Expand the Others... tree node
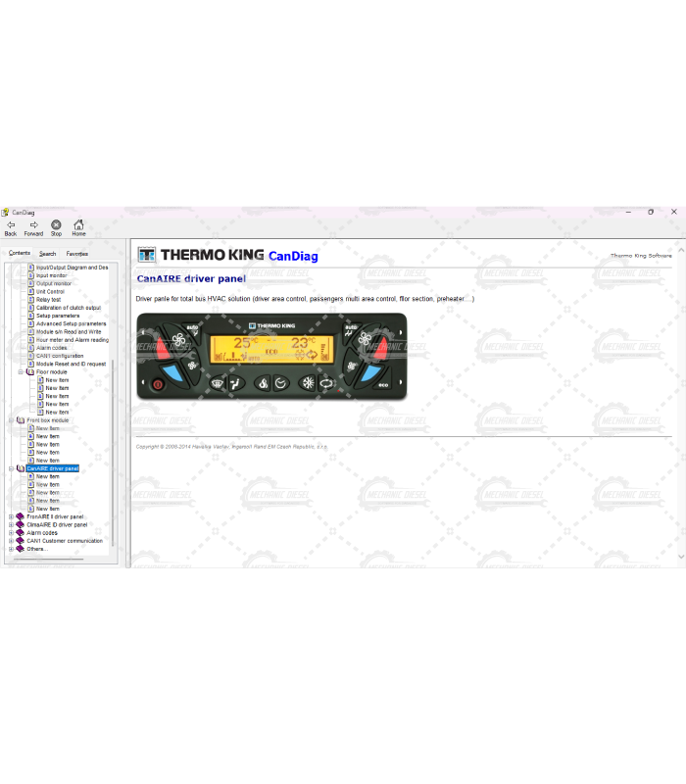This screenshot has width=686, height=784. click(x=11, y=549)
